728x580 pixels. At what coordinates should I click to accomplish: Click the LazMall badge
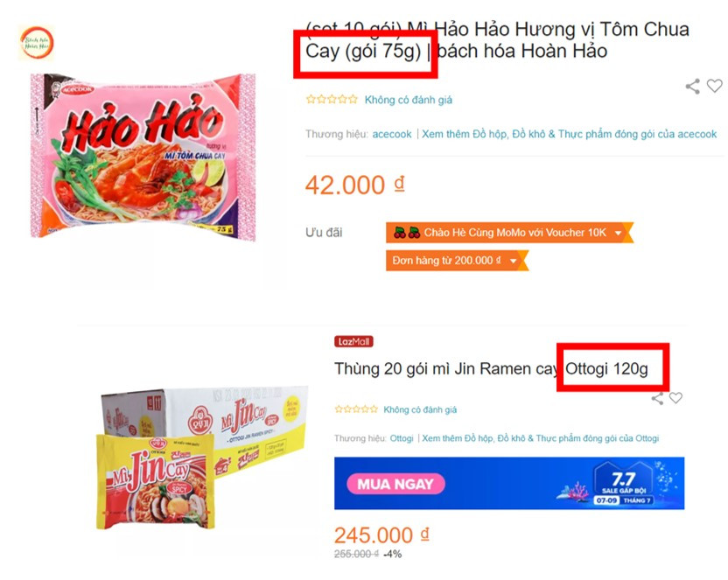[353, 341]
